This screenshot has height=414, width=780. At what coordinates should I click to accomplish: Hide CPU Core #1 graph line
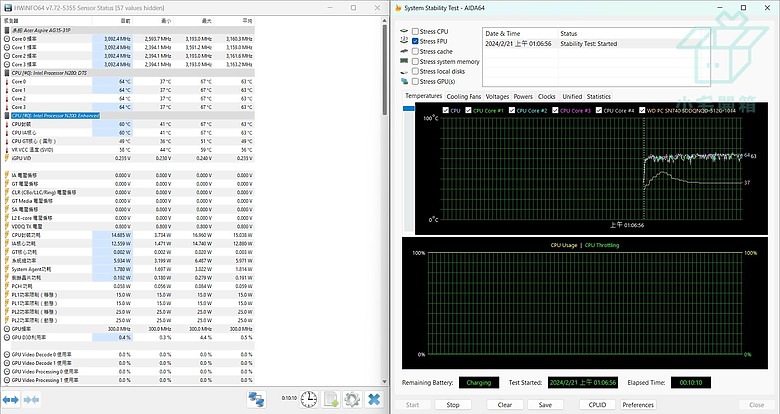tap(468, 110)
